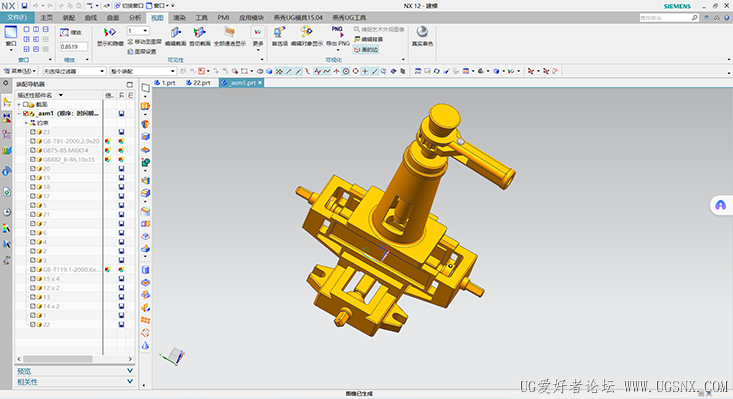The width and height of the screenshot is (733, 399).
Task: Open the selection filter dropdown (无选择过滤器)
Action: point(74,71)
